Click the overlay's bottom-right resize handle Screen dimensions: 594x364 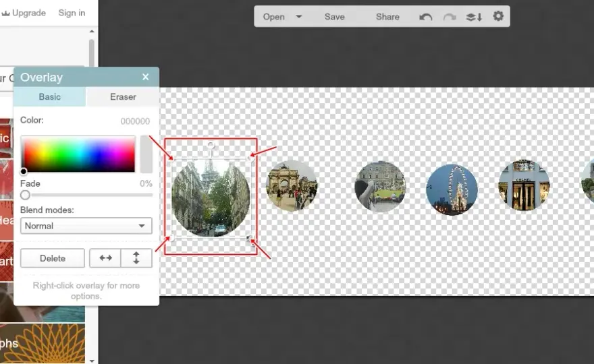point(249,238)
